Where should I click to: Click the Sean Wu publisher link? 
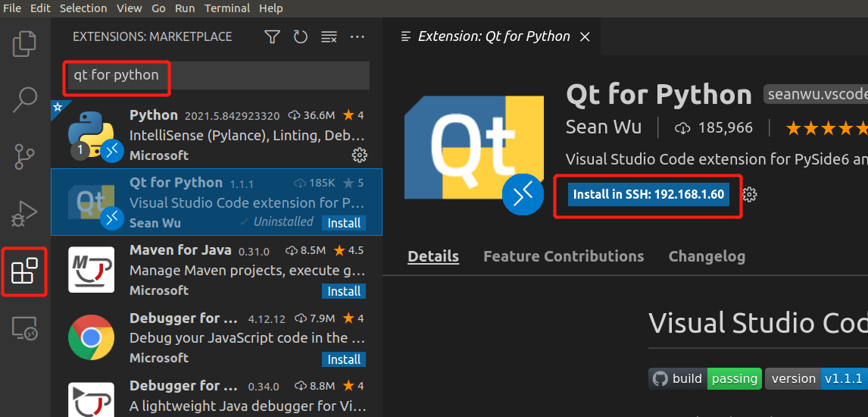click(604, 127)
